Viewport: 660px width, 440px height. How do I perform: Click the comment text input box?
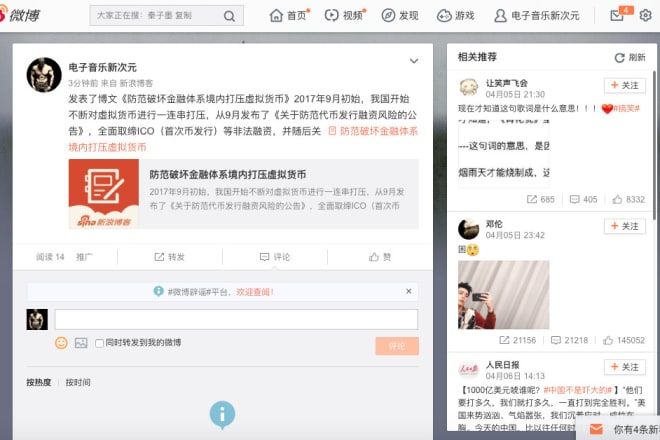point(236,319)
